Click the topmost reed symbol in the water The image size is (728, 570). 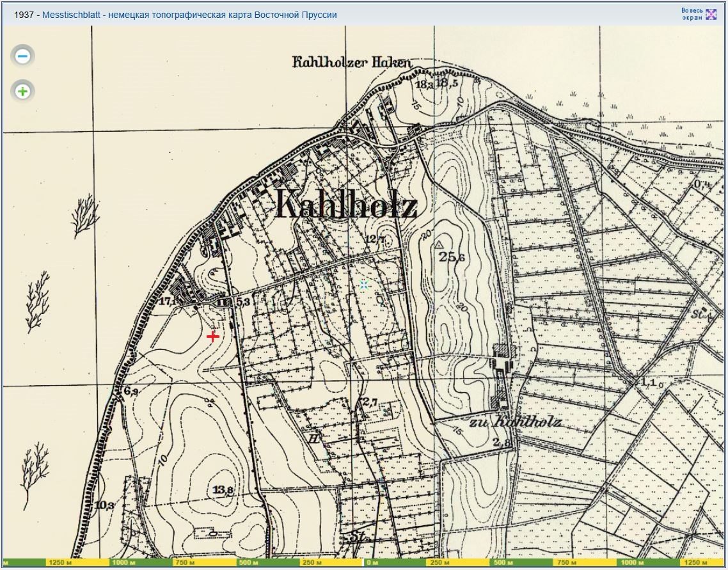click(85, 216)
